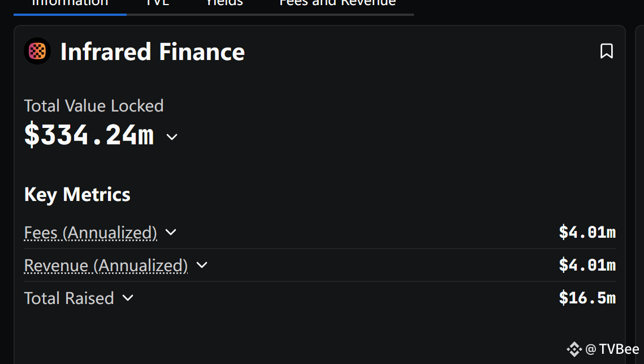Click the $334.24m TVL value
The image size is (644, 364).
(x=89, y=135)
